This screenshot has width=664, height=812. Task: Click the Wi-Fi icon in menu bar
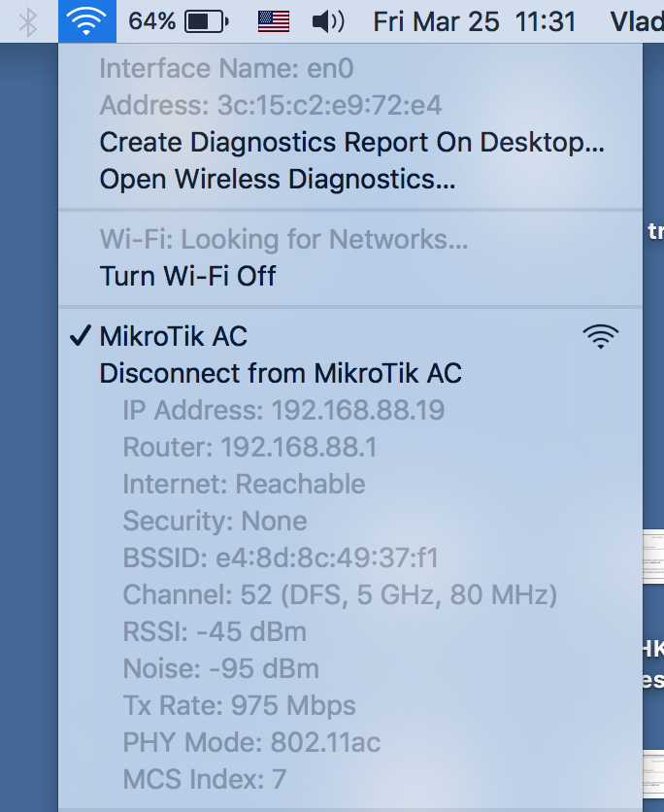coord(86,21)
